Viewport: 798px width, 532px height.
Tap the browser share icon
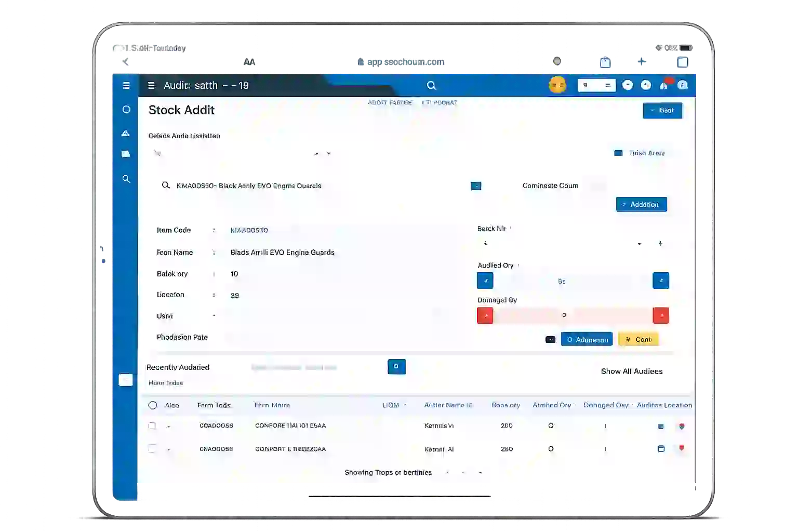point(605,62)
